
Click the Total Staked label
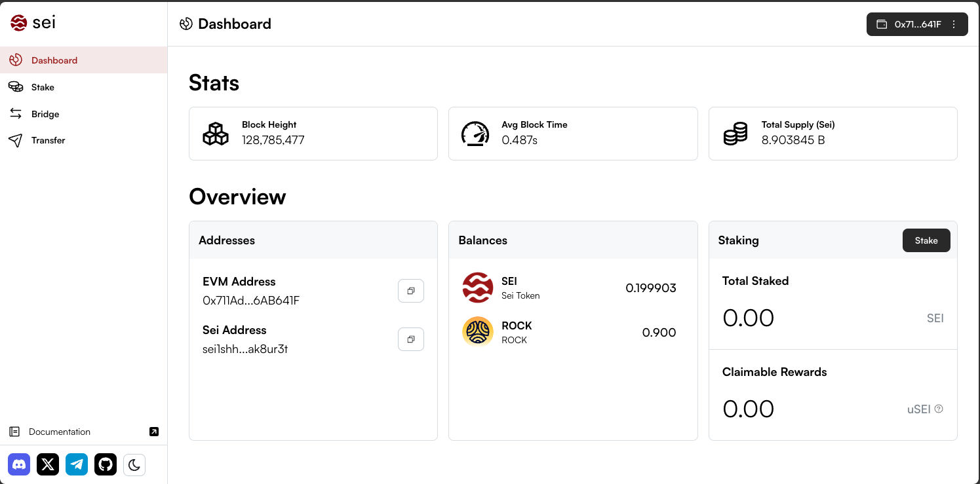(755, 281)
